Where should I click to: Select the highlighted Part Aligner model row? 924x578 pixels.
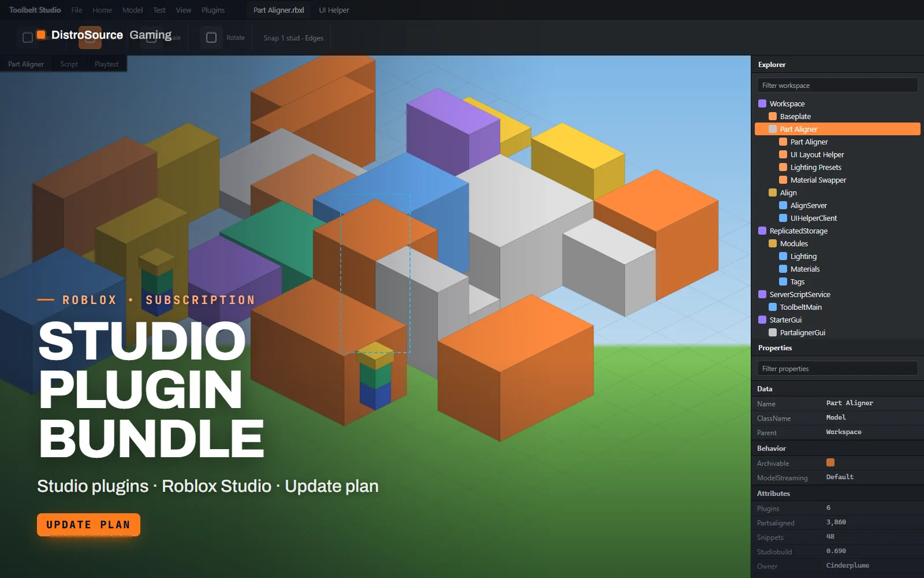click(x=837, y=129)
